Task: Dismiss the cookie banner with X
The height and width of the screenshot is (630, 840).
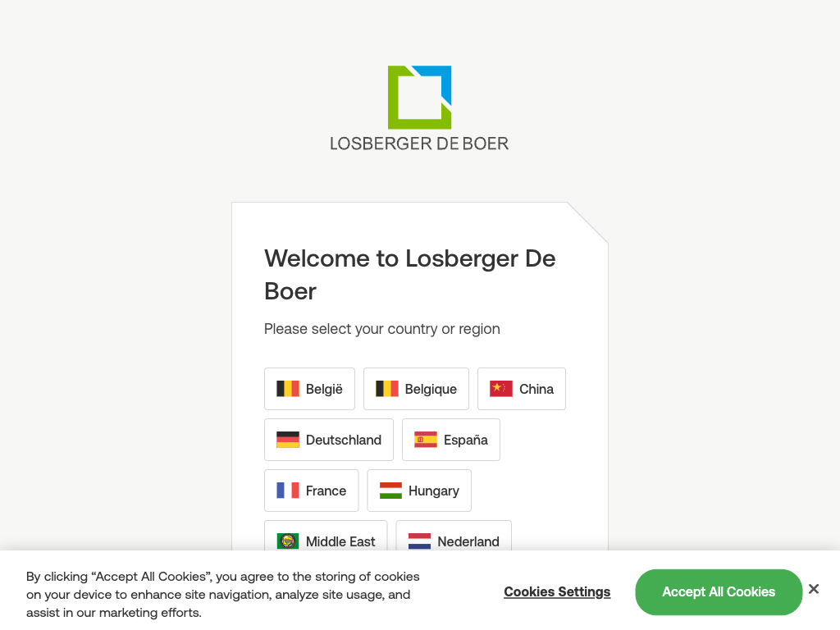Action: point(813,589)
